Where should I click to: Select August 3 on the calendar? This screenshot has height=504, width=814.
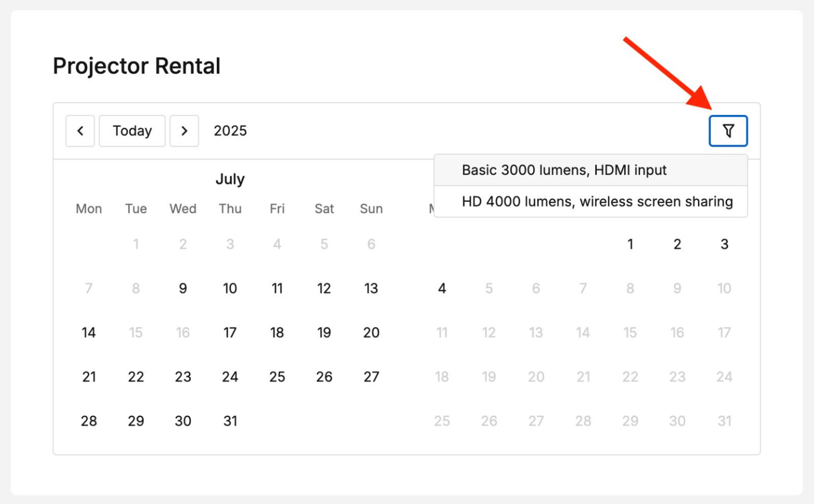(x=724, y=244)
